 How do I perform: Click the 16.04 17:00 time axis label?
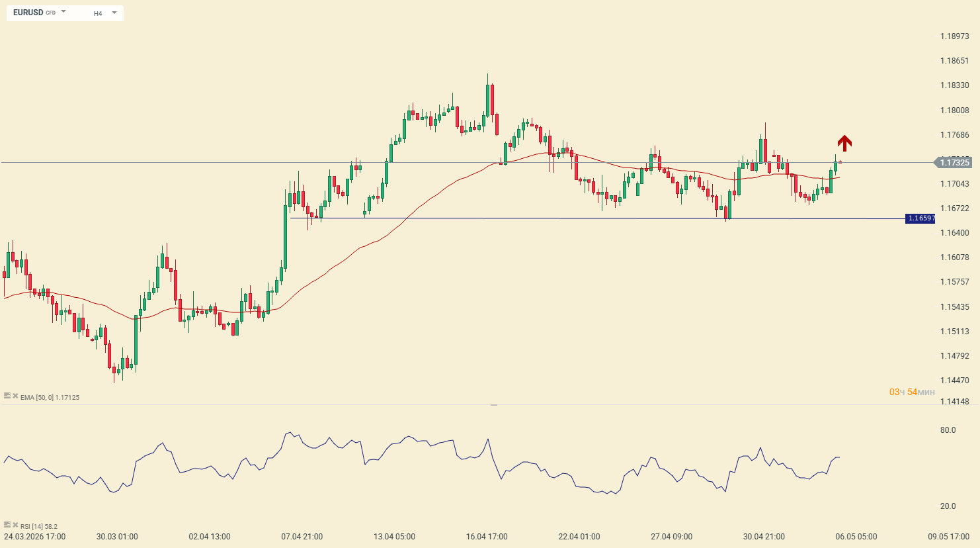[487, 537]
